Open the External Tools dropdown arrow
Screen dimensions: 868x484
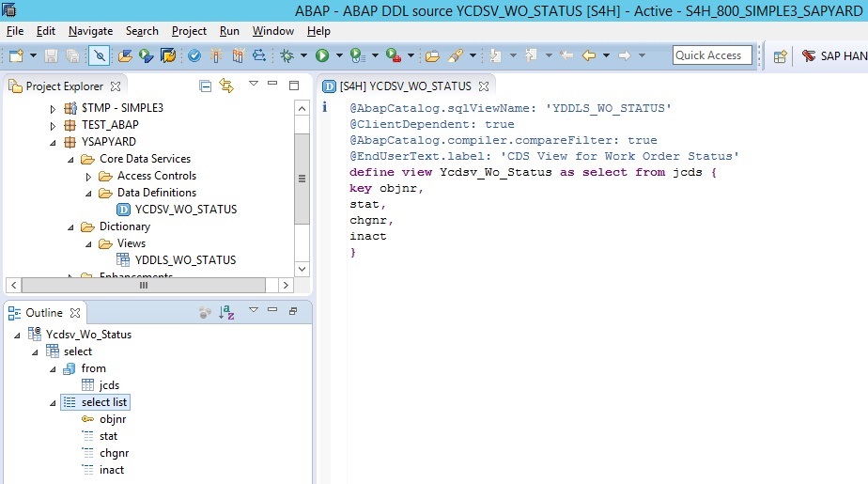(x=411, y=55)
